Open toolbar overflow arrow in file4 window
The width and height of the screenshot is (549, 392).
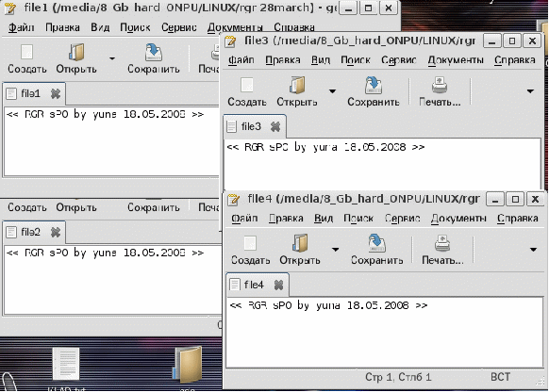click(x=533, y=250)
